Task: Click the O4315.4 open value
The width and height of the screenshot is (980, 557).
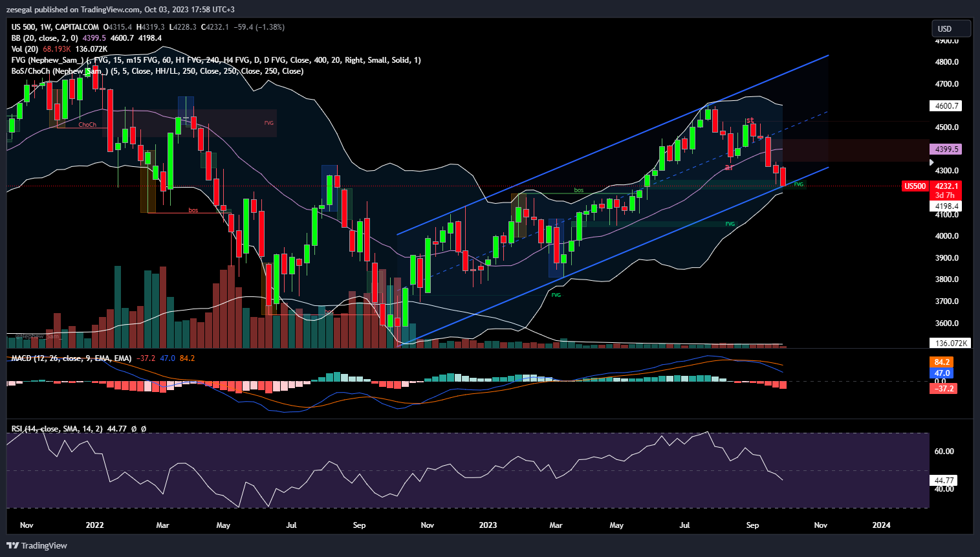Action: (x=117, y=27)
